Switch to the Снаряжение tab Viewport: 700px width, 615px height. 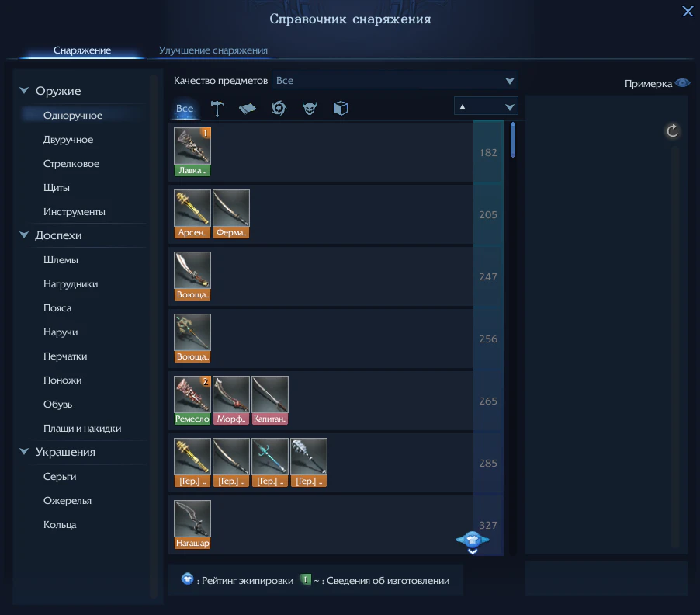82,50
